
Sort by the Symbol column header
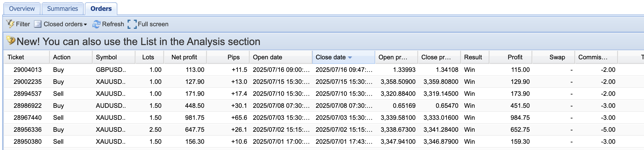point(106,57)
